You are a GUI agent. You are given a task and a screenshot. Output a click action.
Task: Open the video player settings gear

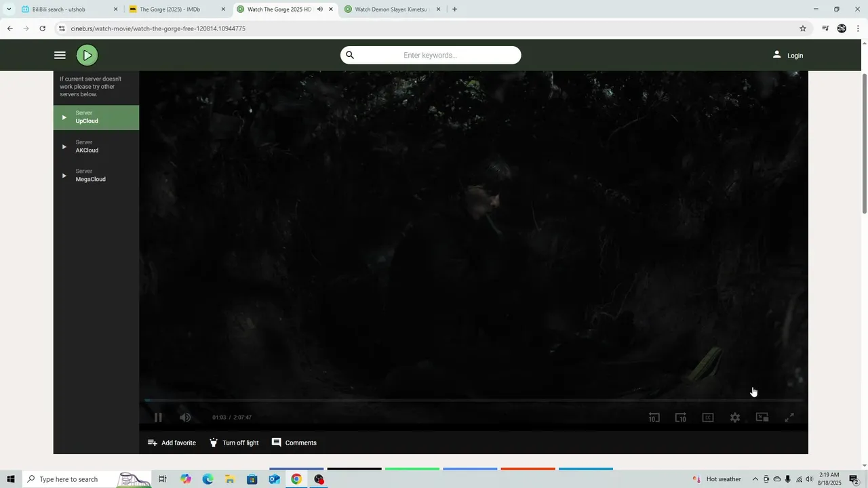[735, 418]
